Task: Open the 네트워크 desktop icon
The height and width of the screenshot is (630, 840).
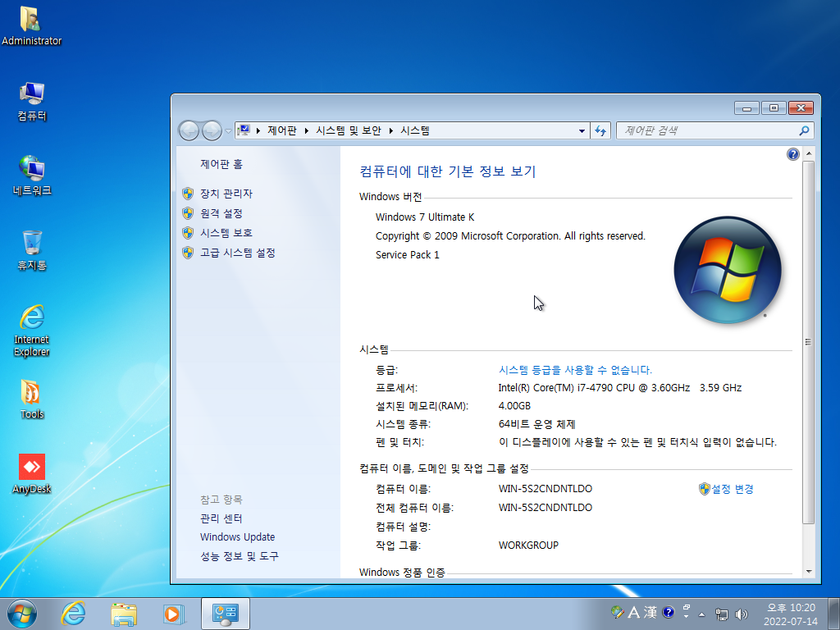Action: (32, 176)
